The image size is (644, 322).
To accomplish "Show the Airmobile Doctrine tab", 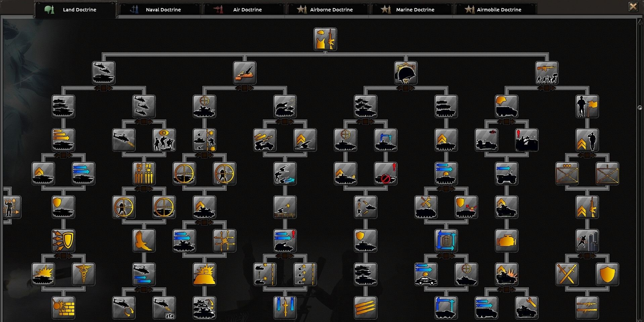I will [496, 10].
